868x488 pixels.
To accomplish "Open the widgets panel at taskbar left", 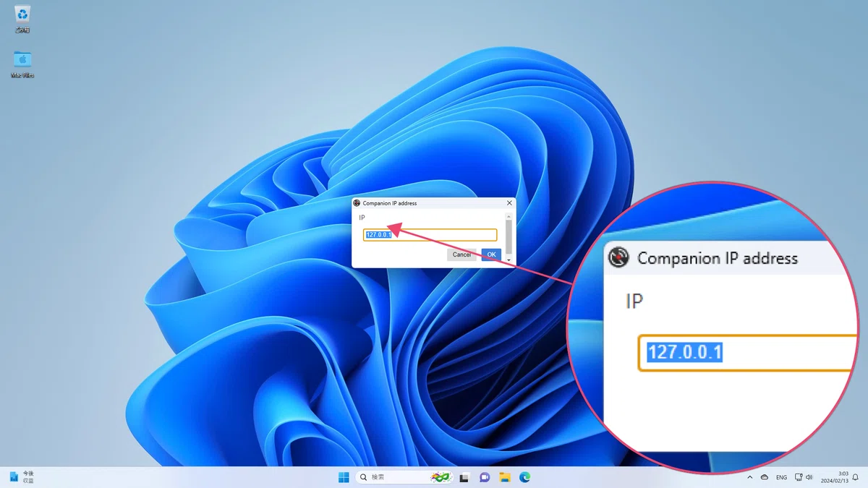I will click(x=20, y=477).
